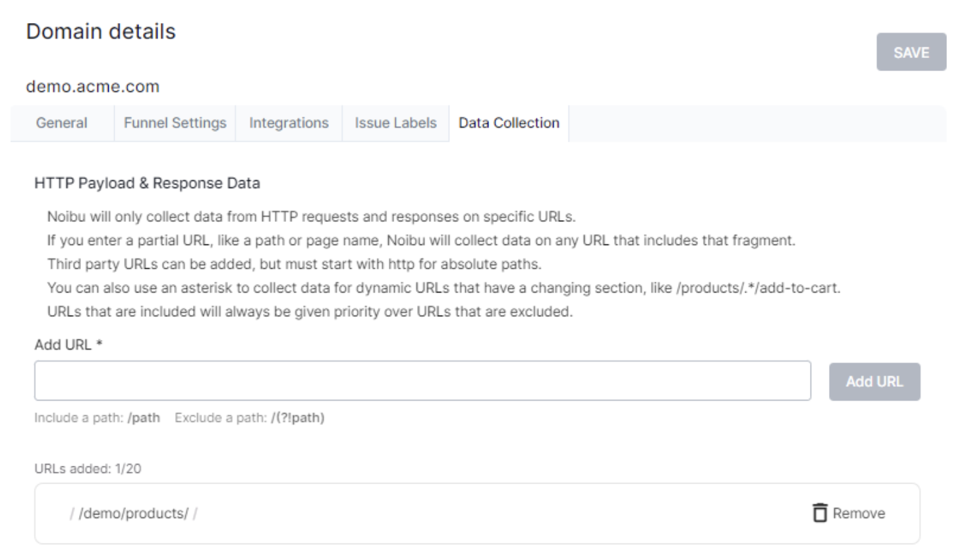
Task: Click the Add URL * field label
Action: (68, 345)
